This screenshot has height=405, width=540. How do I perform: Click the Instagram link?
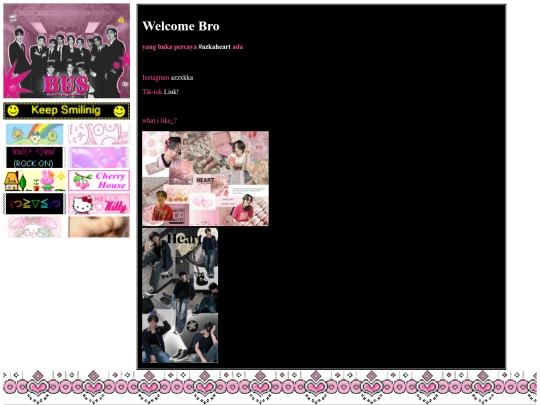[x=156, y=77]
